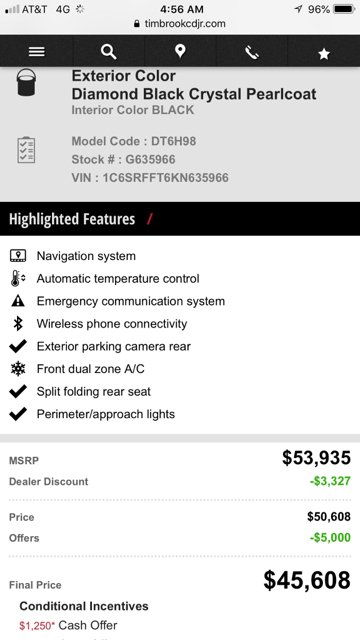The height and width of the screenshot is (640, 360).
Task: Tap the checkmark beside Split folding rear seat
Action: click(x=18, y=391)
